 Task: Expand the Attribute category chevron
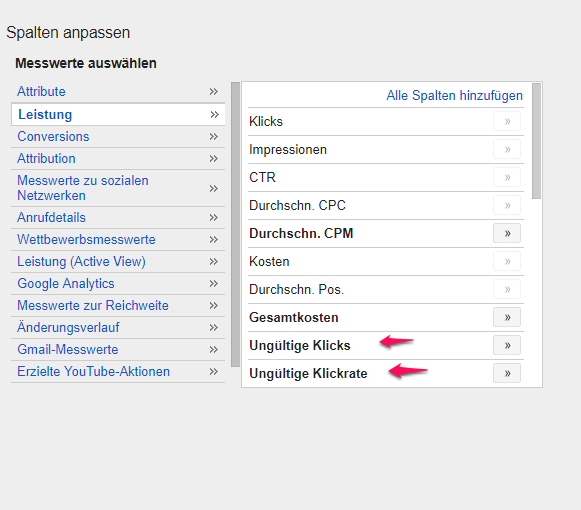(213, 92)
